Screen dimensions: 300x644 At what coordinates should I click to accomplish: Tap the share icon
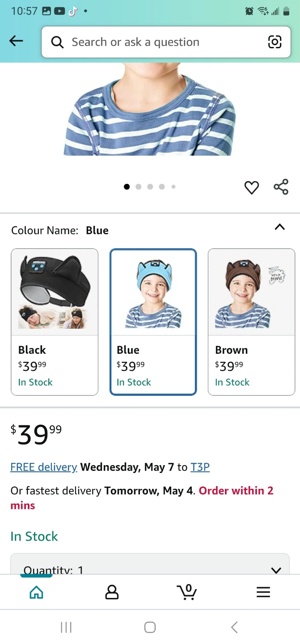[281, 187]
